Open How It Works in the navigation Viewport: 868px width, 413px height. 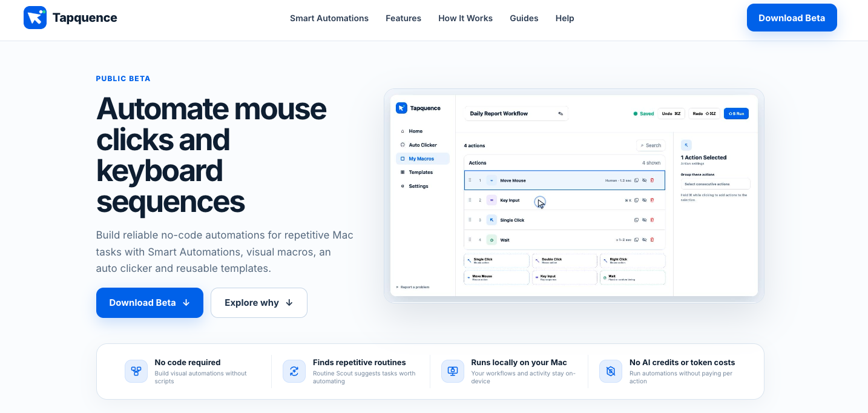point(465,18)
